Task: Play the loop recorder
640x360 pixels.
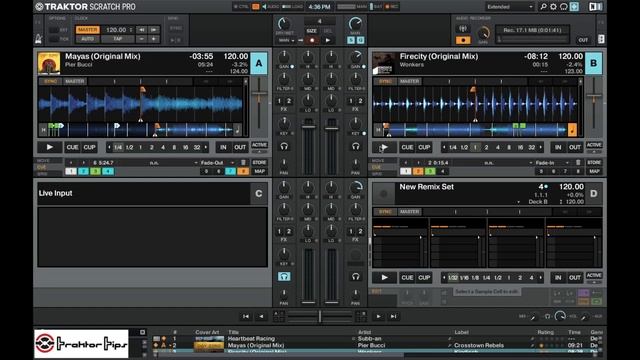Action: click(x=327, y=40)
